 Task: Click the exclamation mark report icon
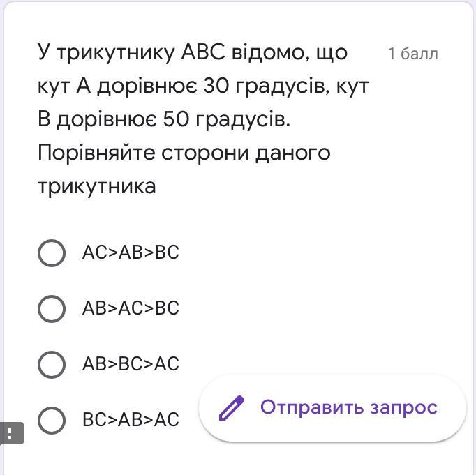10,433
